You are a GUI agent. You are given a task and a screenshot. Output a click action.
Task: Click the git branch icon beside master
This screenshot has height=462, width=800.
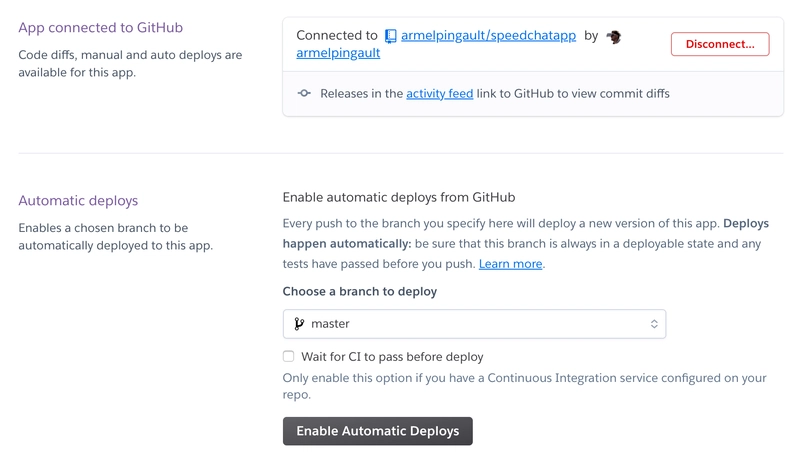[299, 324]
